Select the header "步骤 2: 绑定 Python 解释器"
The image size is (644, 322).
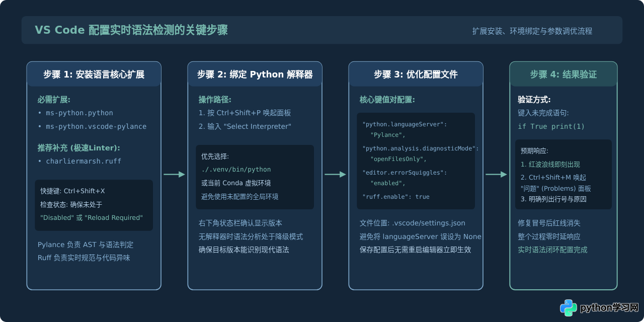point(255,74)
